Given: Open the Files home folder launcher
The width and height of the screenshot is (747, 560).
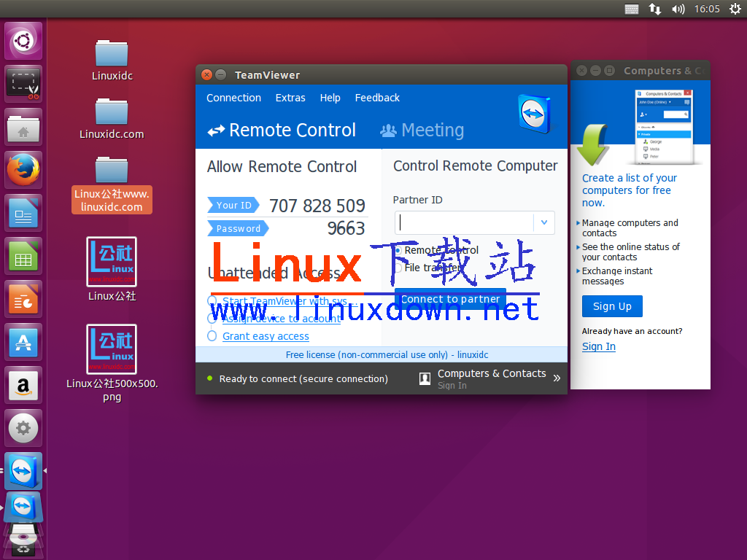Looking at the screenshot, I should point(23,127).
